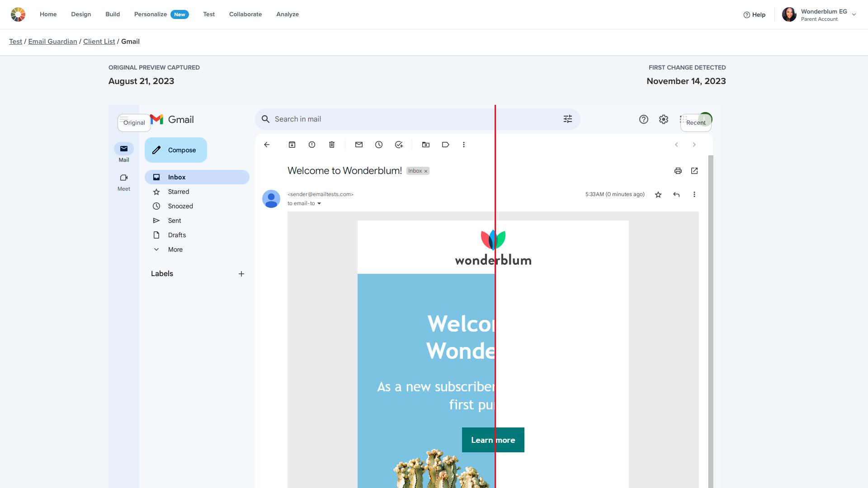Click the open-in-new-window icon in email
868x488 pixels.
click(x=694, y=171)
